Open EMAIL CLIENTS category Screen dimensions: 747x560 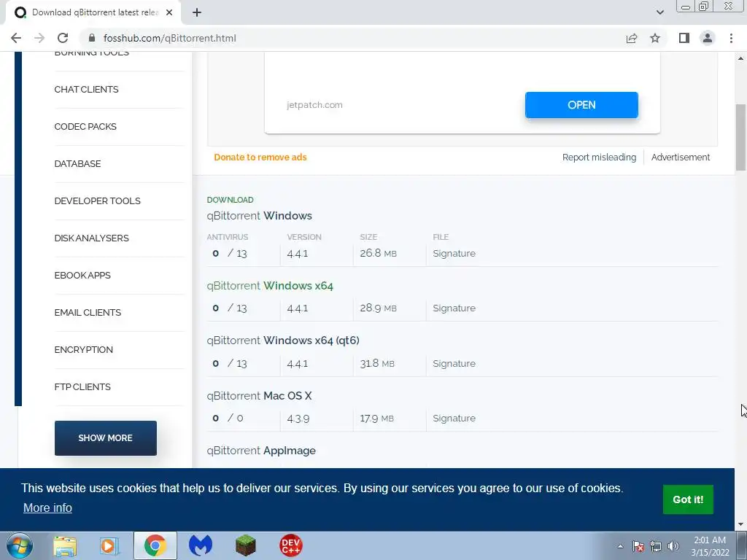coord(88,312)
